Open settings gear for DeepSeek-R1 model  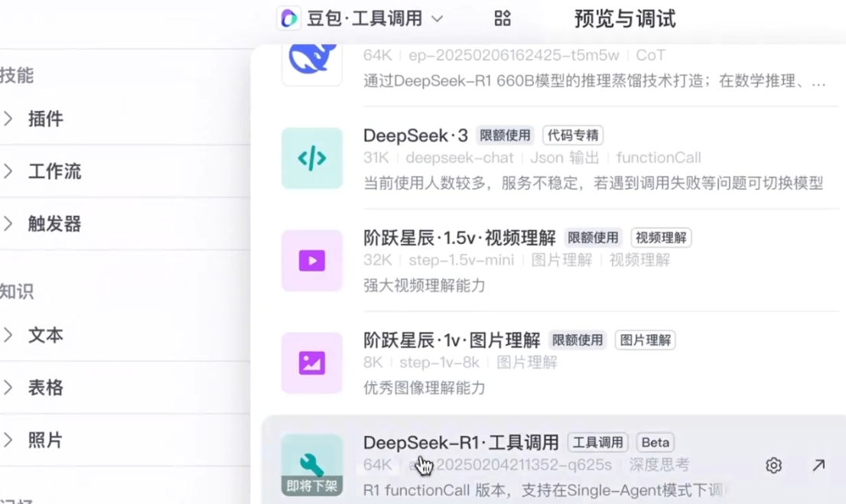pyautogui.click(x=773, y=465)
